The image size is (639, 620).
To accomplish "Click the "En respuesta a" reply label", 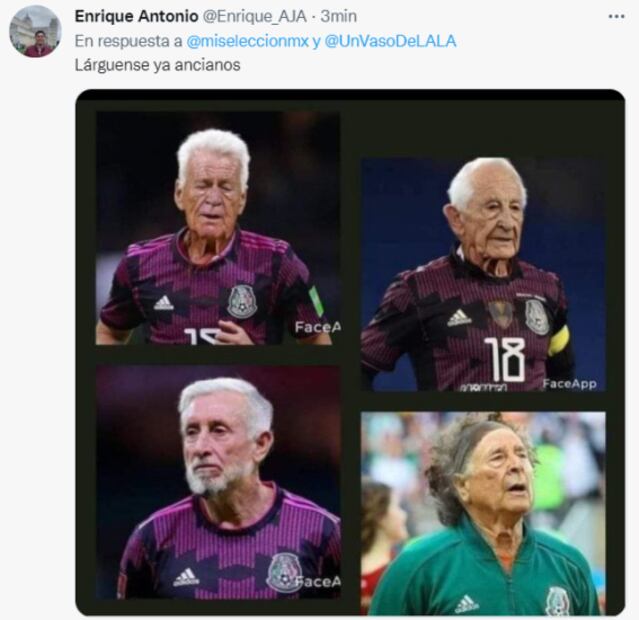I will coord(129,40).
